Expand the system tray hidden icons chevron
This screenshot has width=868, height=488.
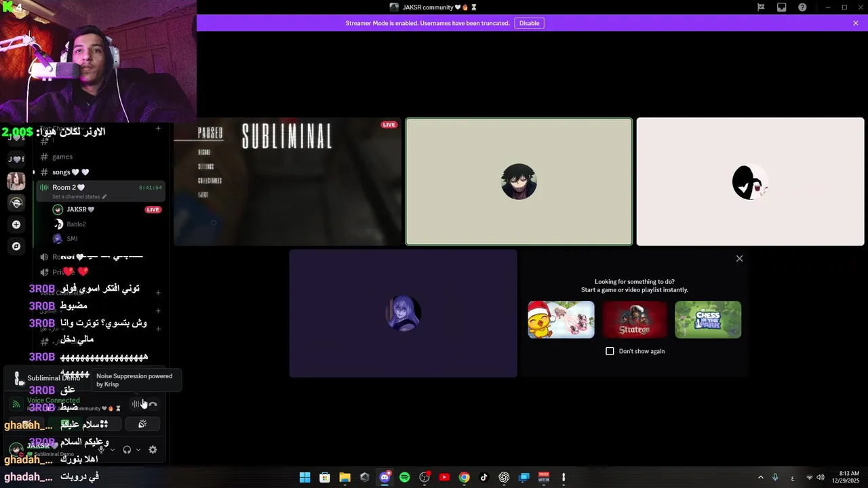click(760, 478)
